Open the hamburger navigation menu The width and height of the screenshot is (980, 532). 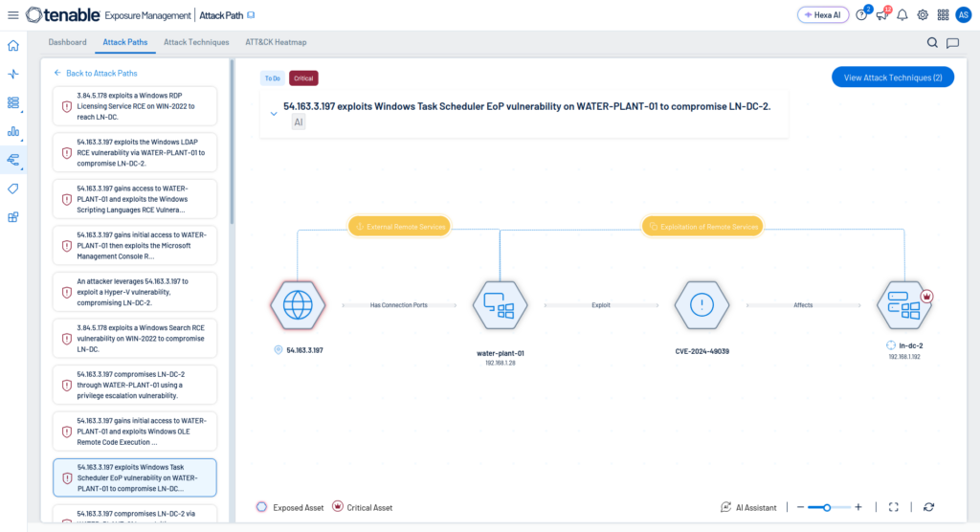[13, 15]
